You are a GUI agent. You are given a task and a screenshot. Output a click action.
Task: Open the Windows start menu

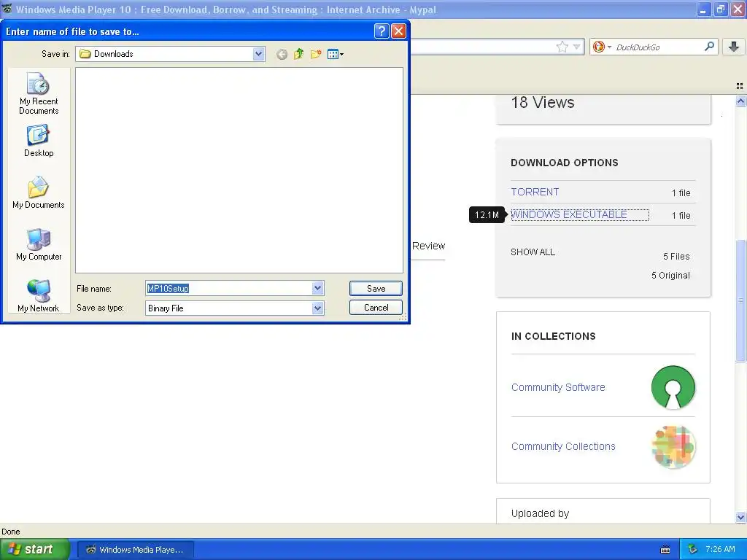pos(35,549)
